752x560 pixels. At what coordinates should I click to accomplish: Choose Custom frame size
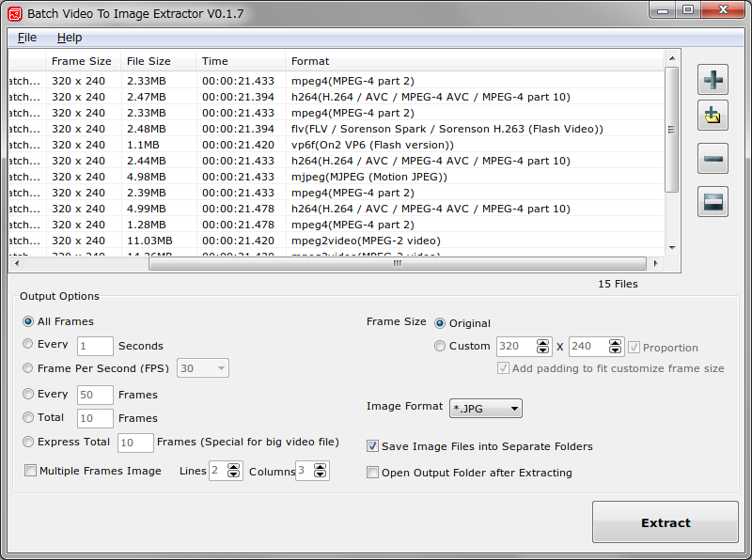[x=439, y=346]
